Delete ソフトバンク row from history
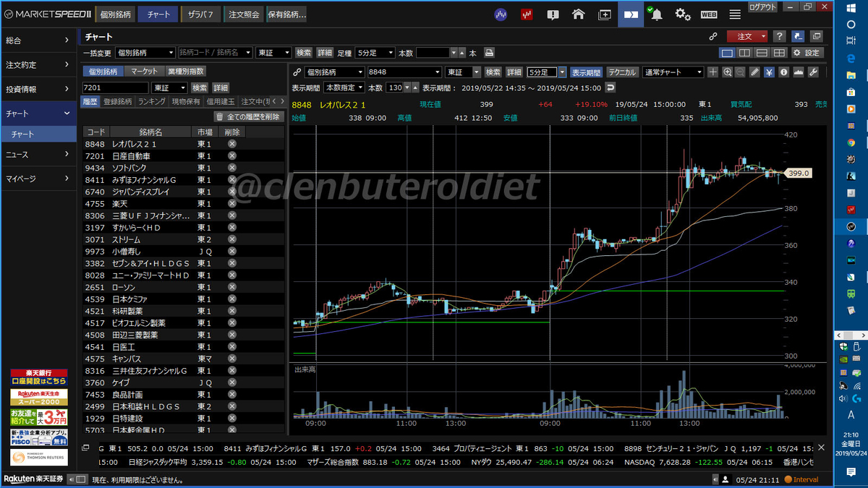Viewport: 868px width, 488px height. 232,168
